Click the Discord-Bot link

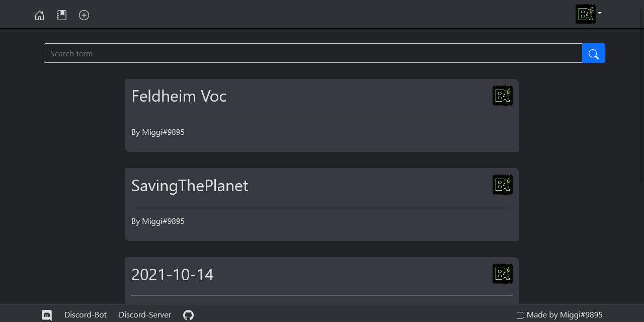click(86, 315)
